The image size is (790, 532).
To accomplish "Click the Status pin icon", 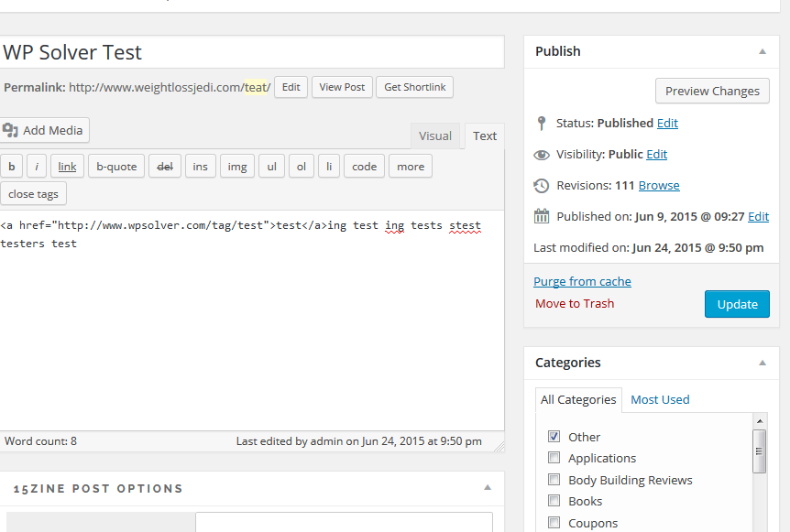I will coord(542,124).
